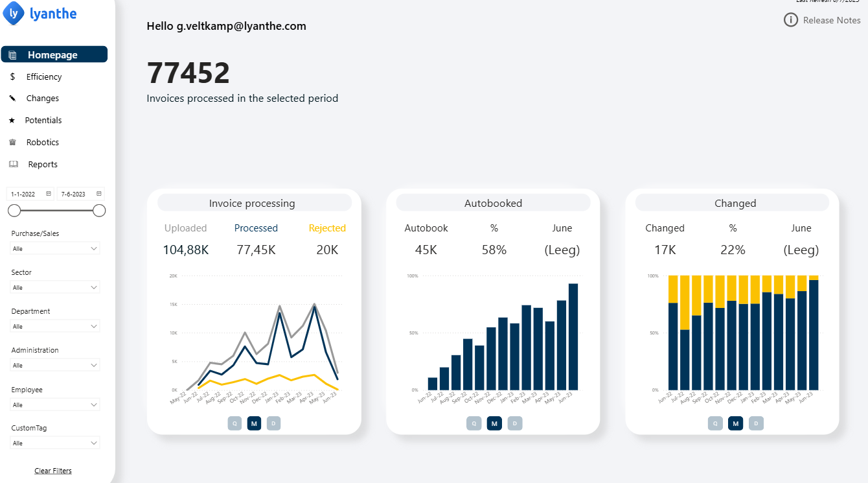Open the Release Notes link

pos(832,20)
